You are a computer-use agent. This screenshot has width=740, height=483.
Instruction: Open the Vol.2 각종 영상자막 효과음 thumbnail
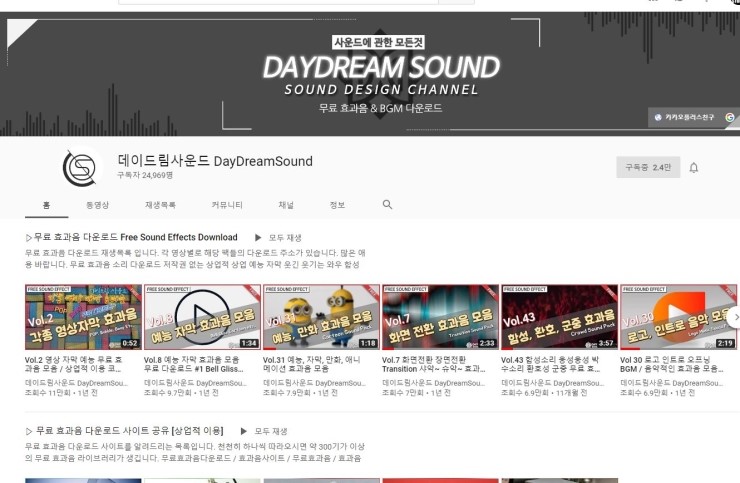tap(83, 317)
